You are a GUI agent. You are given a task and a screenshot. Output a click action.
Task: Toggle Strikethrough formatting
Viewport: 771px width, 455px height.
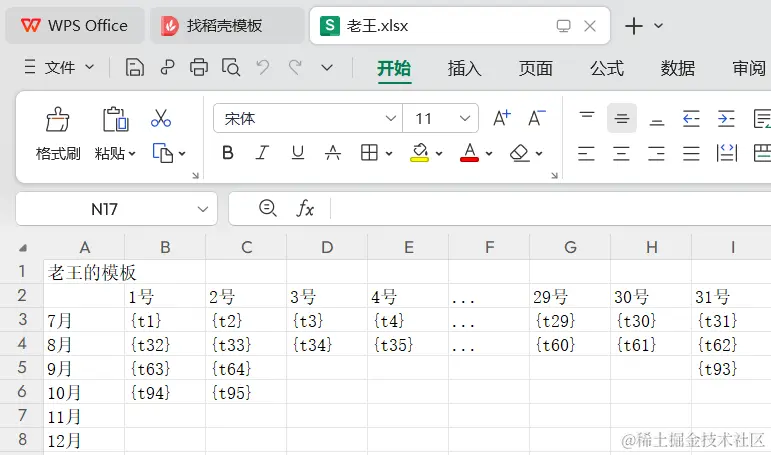pyautogui.click(x=333, y=153)
